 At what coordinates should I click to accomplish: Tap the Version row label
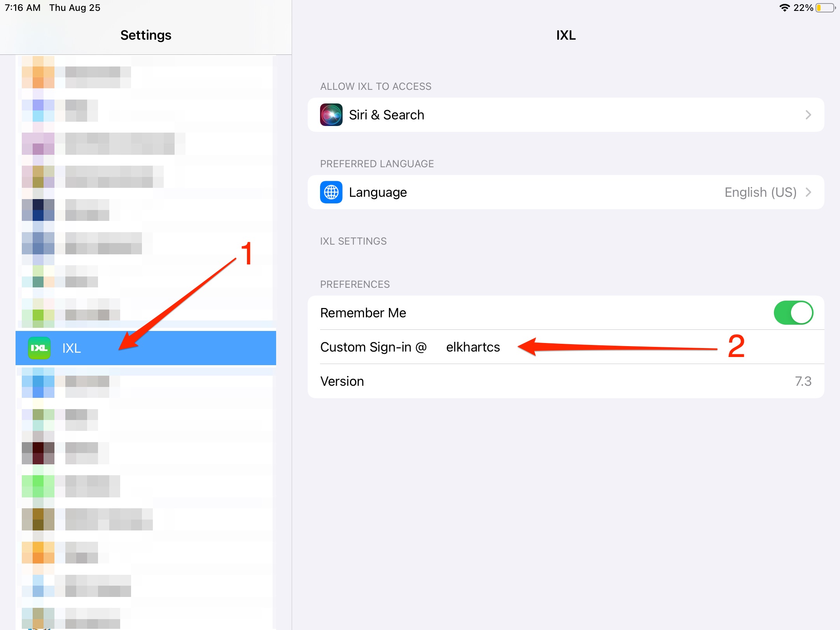[342, 381]
